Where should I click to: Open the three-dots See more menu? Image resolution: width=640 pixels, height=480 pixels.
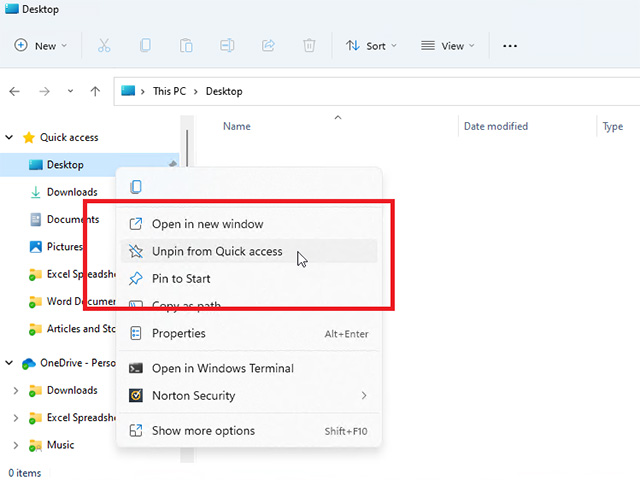pyautogui.click(x=510, y=46)
